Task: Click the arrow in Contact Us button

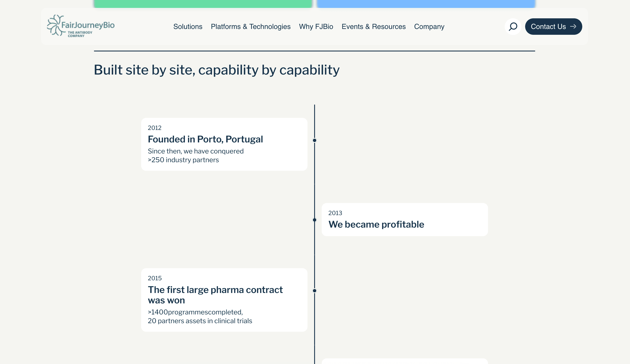Action: coord(573,26)
